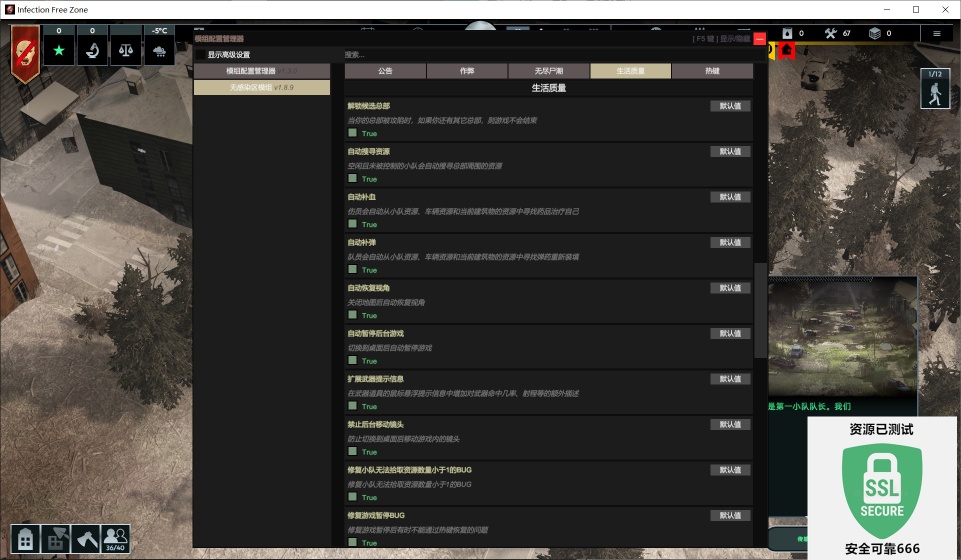
Task: Open the hamburger game menu
Action: coord(936,34)
